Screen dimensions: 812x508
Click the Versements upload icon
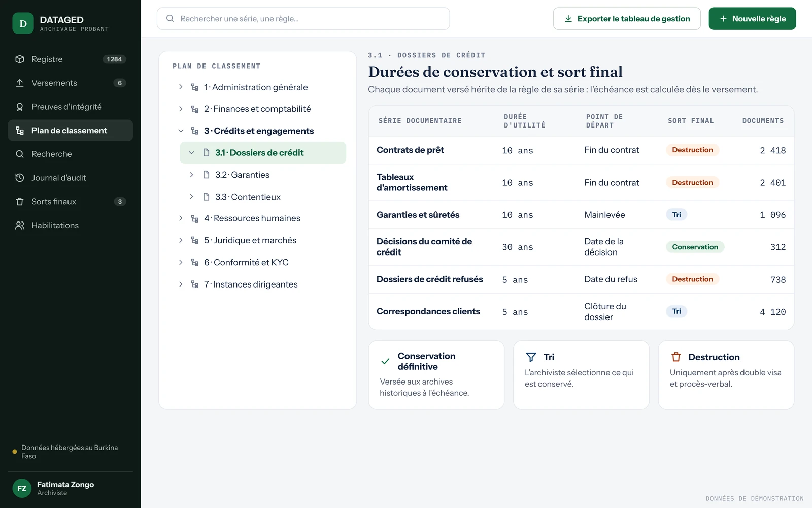[20, 83]
